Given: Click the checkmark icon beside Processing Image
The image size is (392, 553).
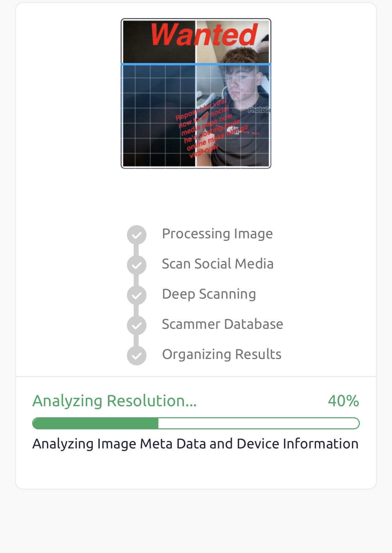Looking at the screenshot, I should coord(137,235).
